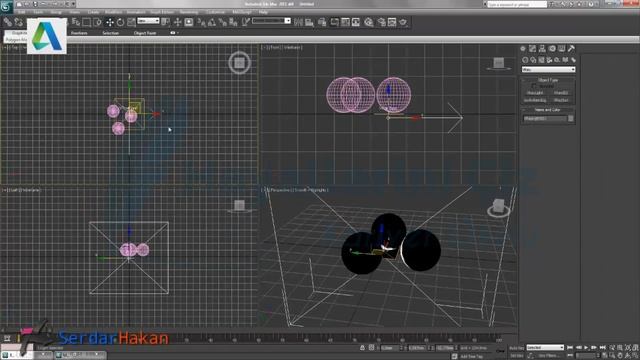Select Helpers category in Create panel

click(x=557, y=60)
